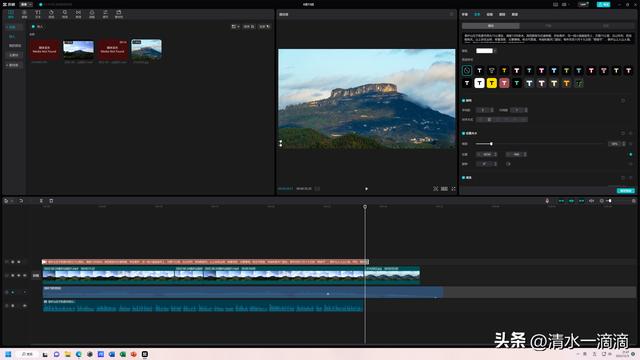Open the Stickers panel icon
Viewport: 640px width, 360px height.
[x=51, y=14]
